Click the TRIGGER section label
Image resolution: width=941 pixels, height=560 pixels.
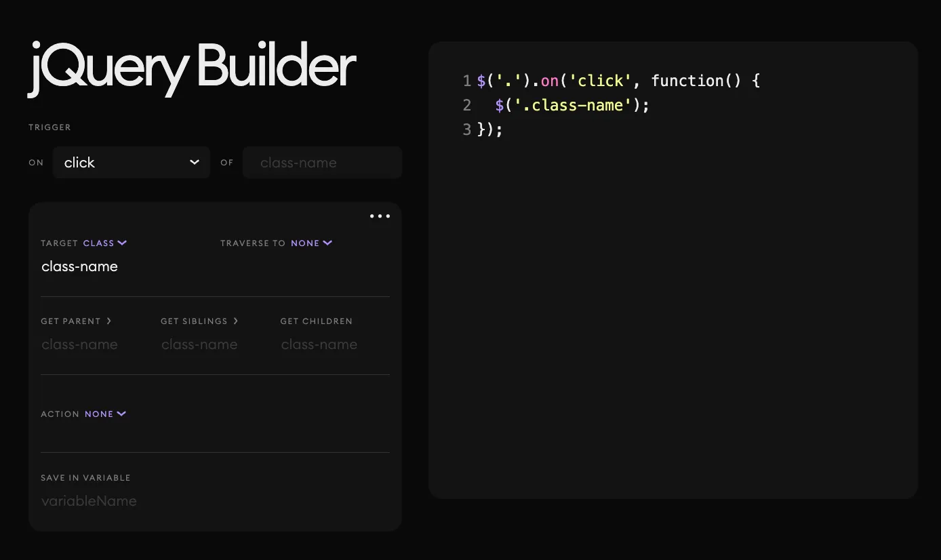pyautogui.click(x=49, y=127)
